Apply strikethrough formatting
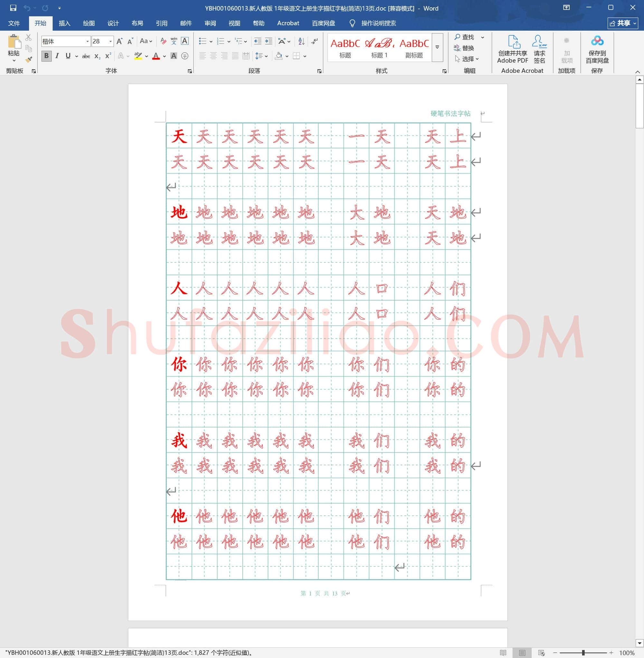Screen dimensions: 644x658 coord(86,56)
